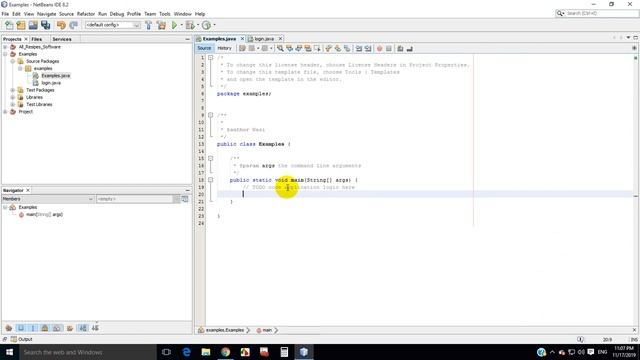Screen dimensions: 640x360
Task: Close the Examples.java editor tab
Action: click(x=242, y=39)
